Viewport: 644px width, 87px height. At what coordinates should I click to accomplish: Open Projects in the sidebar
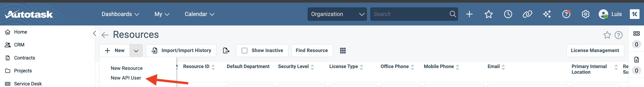(23, 71)
